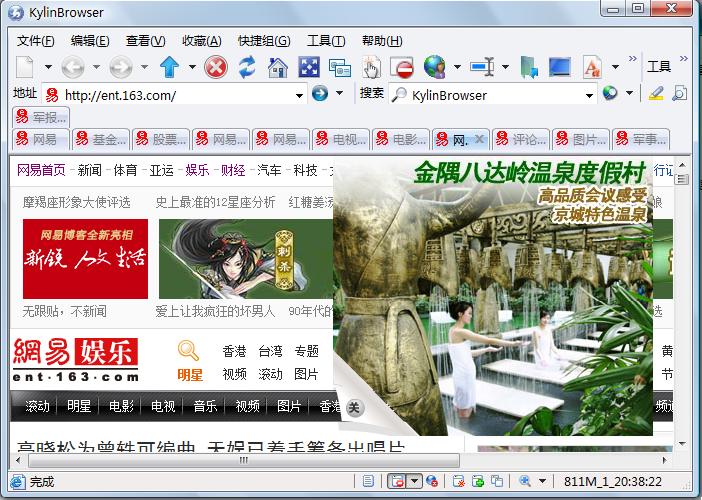Click the green panel with arrow icon
The image size is (702, 500).
pyautogui.click(x=530, y=68)
